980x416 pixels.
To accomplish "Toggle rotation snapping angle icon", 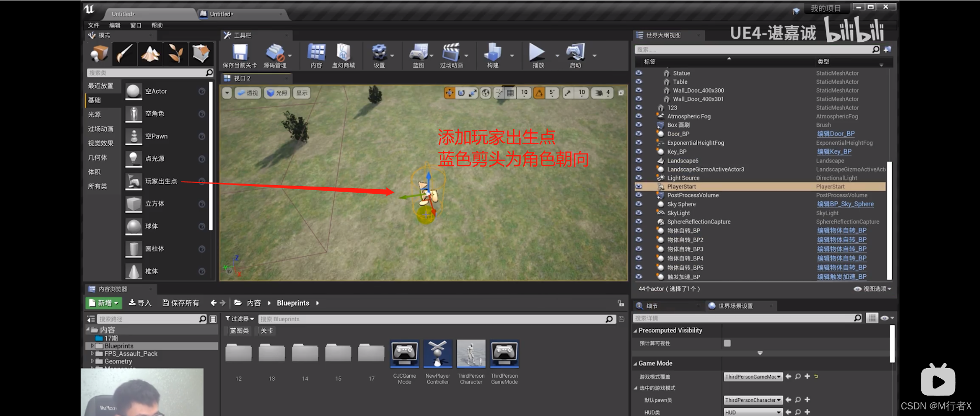I will tap(539, 93).
